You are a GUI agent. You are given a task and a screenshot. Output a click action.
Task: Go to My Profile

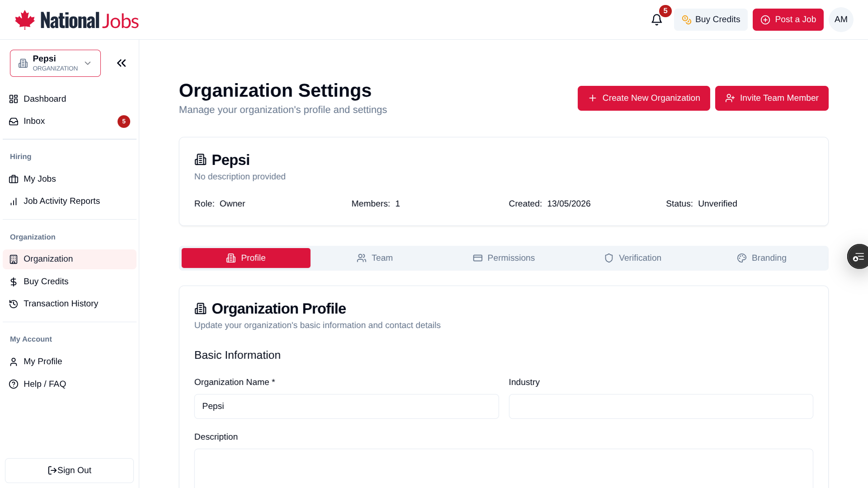pyautogui.click(x=70, y=361)
